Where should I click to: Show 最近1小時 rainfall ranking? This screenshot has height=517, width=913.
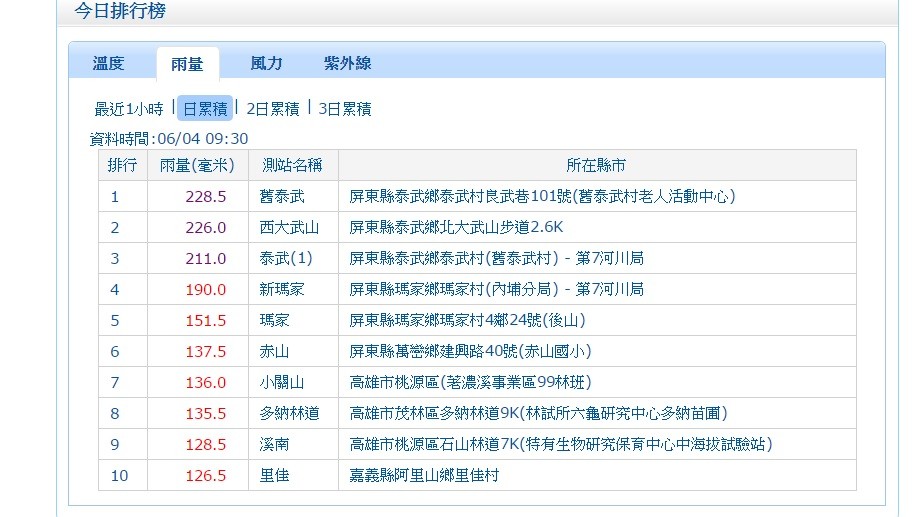128,109
